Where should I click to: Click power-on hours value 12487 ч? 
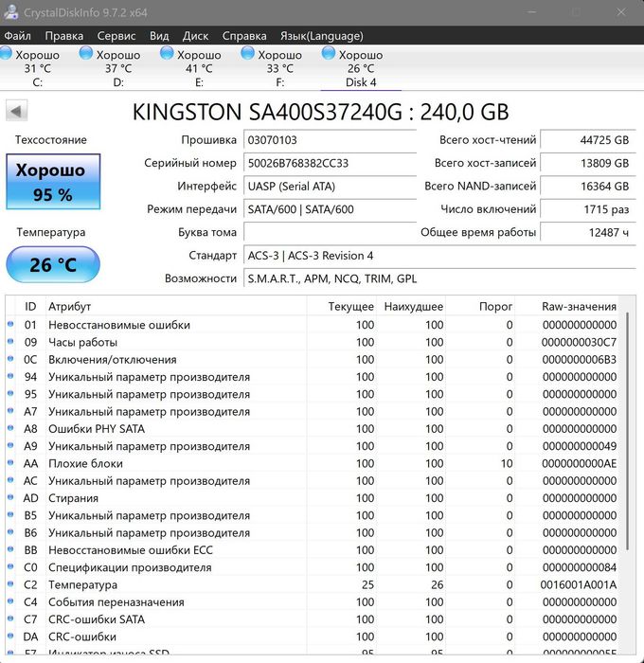click(588, 232)
